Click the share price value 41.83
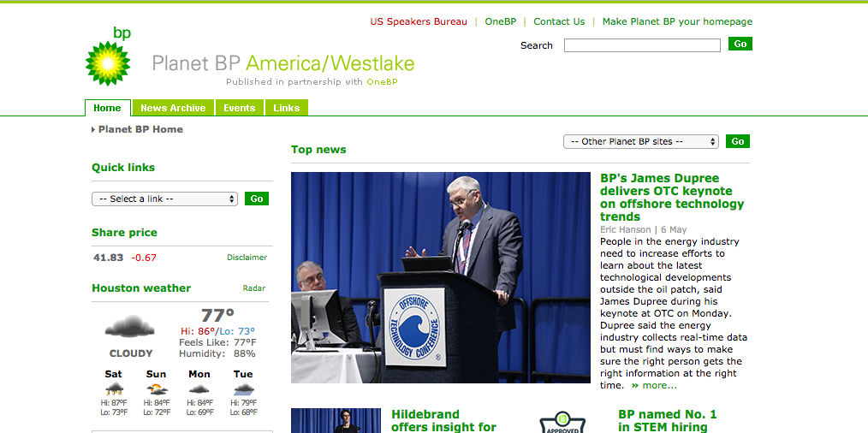This screenshot has height=433, width=868. (x=109, y=258)
